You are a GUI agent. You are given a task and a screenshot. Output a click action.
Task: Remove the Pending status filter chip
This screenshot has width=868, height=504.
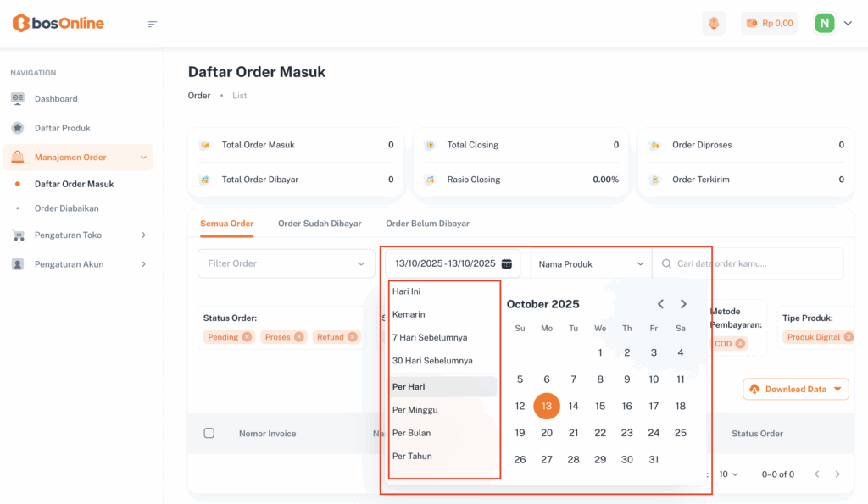point(247,337)
